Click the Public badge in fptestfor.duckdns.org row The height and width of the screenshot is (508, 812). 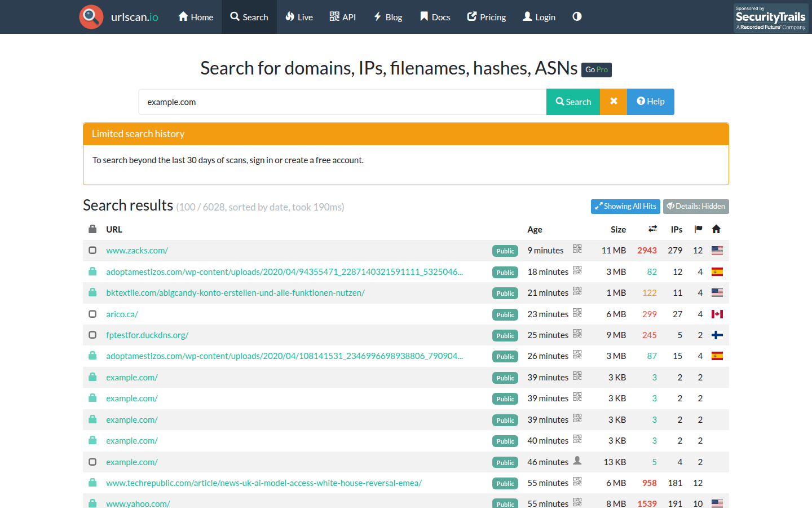point(505,336)
